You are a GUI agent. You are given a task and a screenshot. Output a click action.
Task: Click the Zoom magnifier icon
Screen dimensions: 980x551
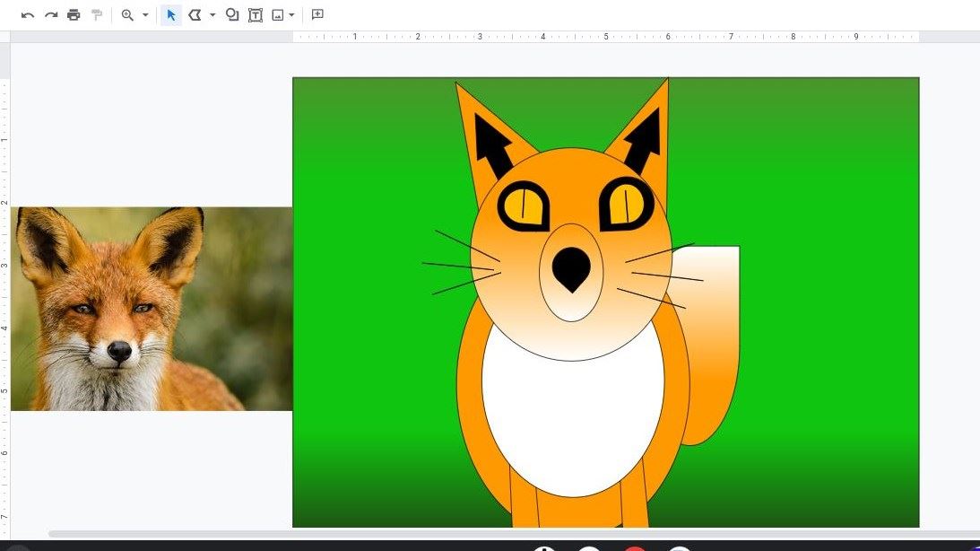[127, 15]
